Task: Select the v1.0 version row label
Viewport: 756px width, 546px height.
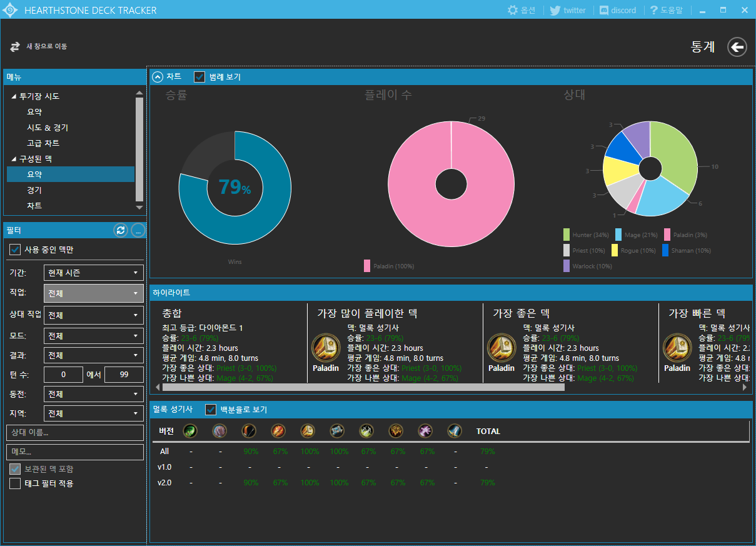Action: pos(165,467)
